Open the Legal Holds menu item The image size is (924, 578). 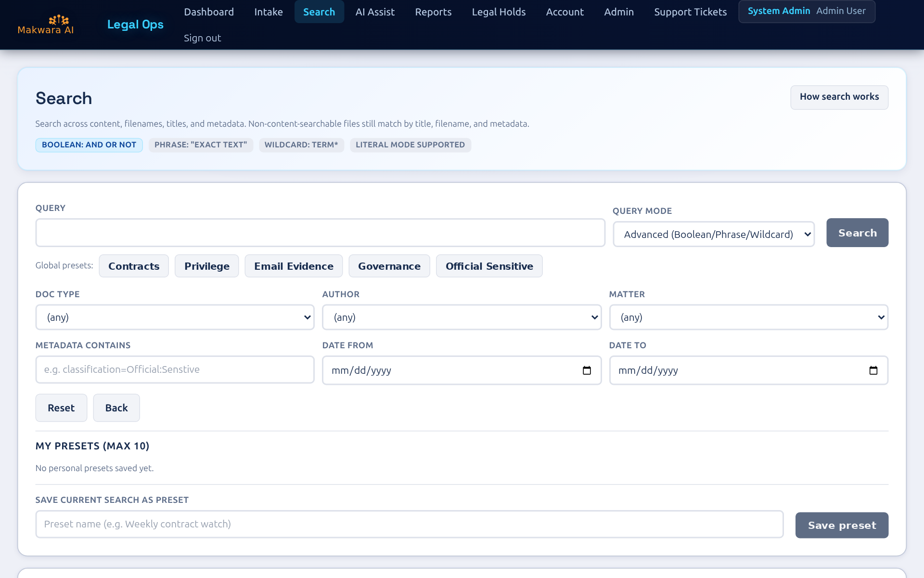[x=499, y=12]
